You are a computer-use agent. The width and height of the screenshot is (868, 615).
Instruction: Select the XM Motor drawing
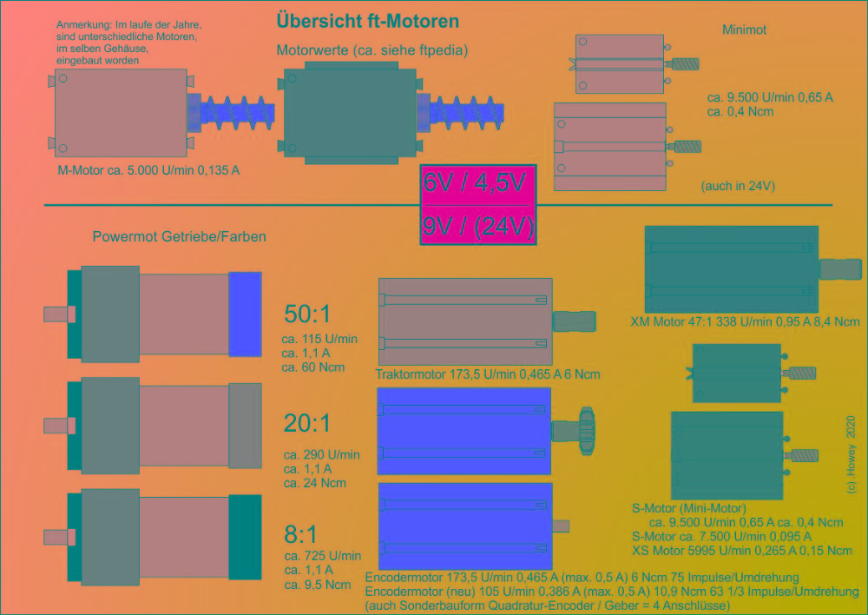[731, 269]
